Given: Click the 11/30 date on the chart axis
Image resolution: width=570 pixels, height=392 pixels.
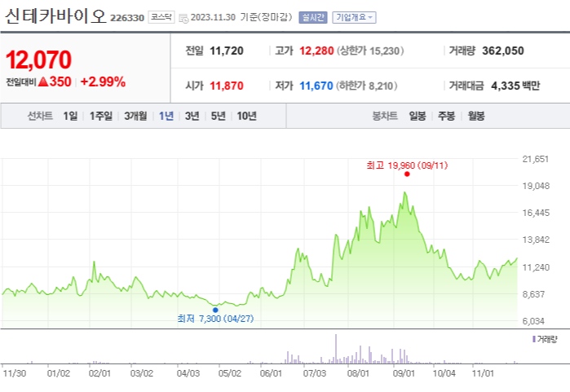Looking at the screenshot, I should pyautogui.click(x=14, y=373).
